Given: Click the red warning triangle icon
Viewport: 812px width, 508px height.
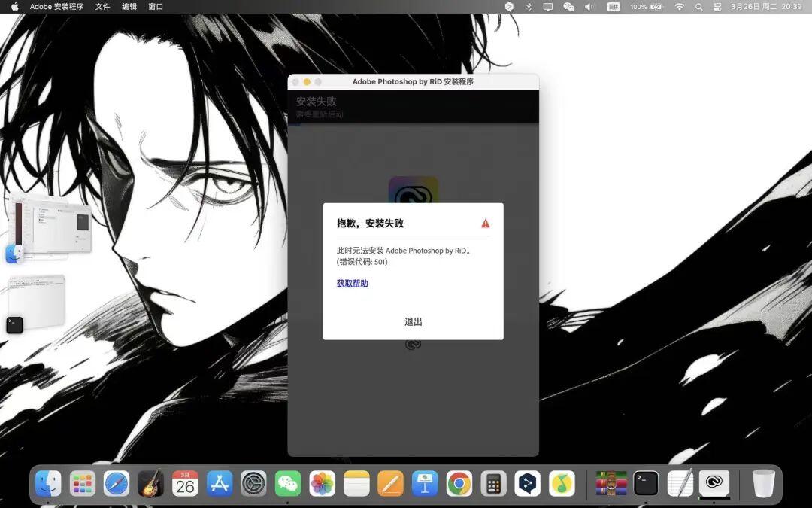Looking at the screenshot, I should 485,224.
